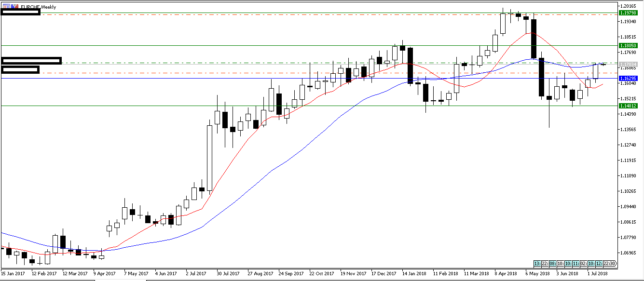Select the 02: event marker
The width and height of the screenshot is (644, 281).
[584, 264]
